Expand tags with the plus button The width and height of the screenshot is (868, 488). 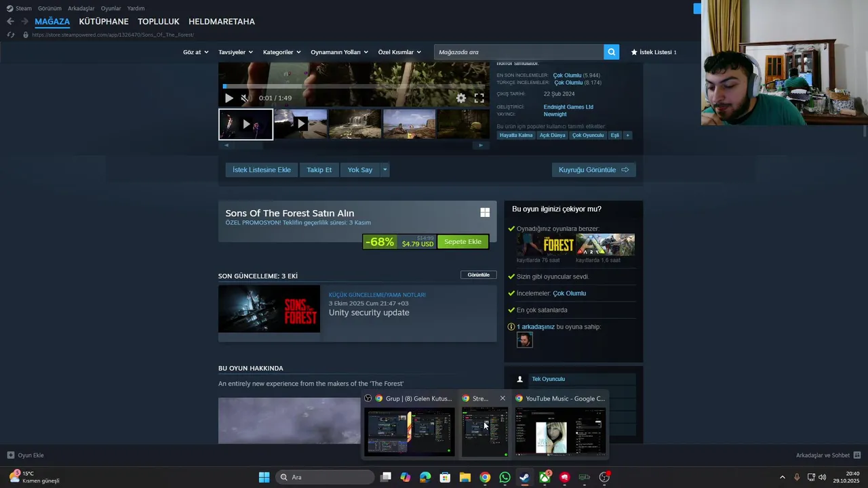(x=628, y=135)
